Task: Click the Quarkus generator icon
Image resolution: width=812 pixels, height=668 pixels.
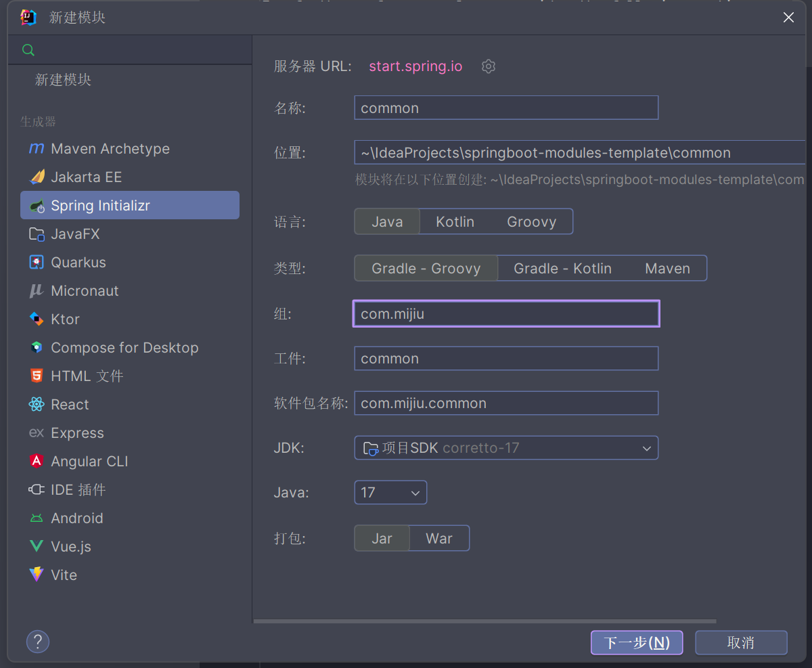Action: 37,262
